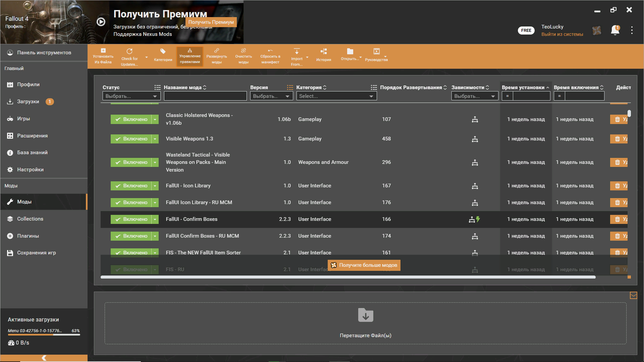
Task: Go to Downloads section in sidebar
Action: (28, 102)
